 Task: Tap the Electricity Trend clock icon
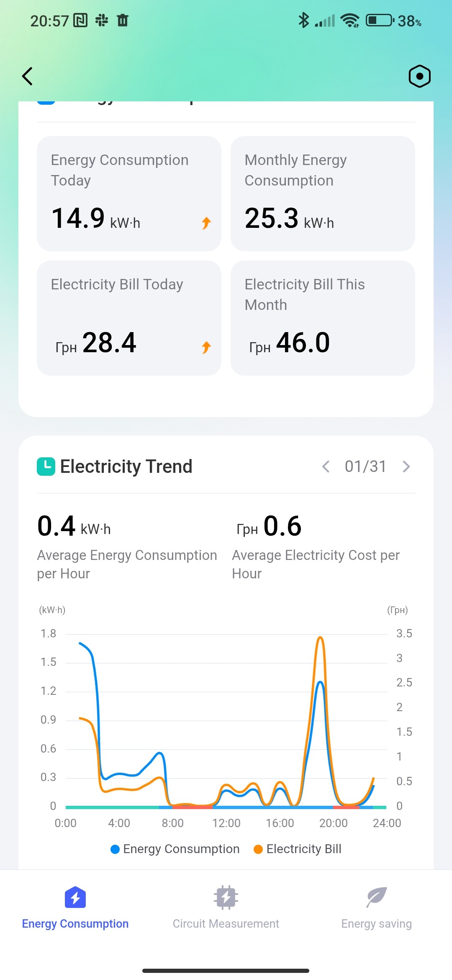click(46, 467)
